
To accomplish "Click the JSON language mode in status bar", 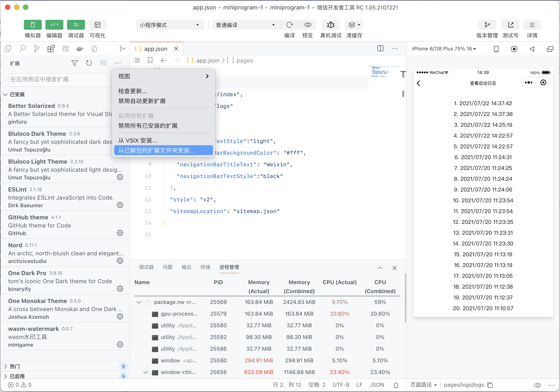I will 377,385.
